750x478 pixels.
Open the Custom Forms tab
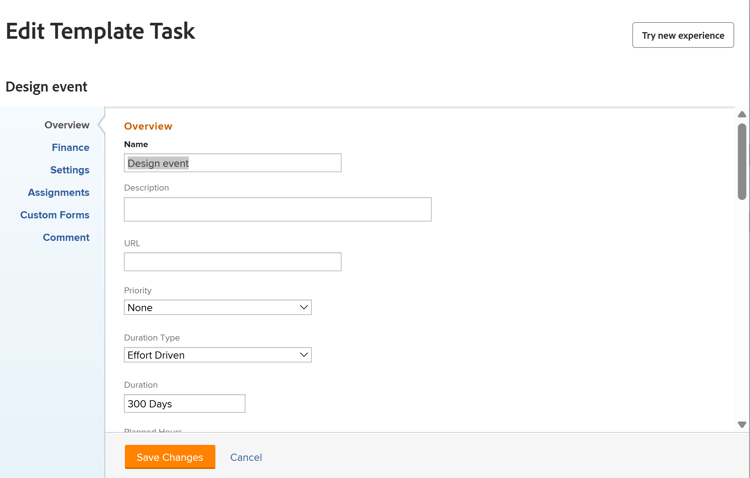(54, 215)
